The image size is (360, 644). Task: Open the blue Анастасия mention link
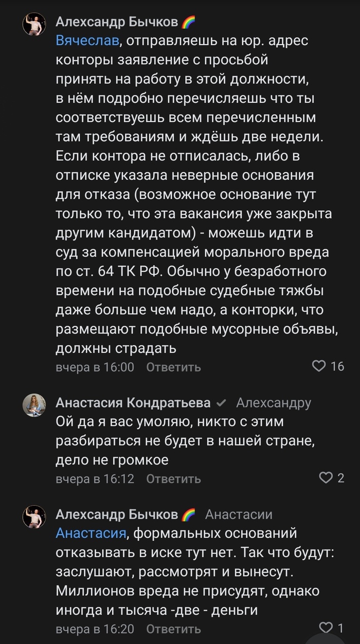[91, 533]
